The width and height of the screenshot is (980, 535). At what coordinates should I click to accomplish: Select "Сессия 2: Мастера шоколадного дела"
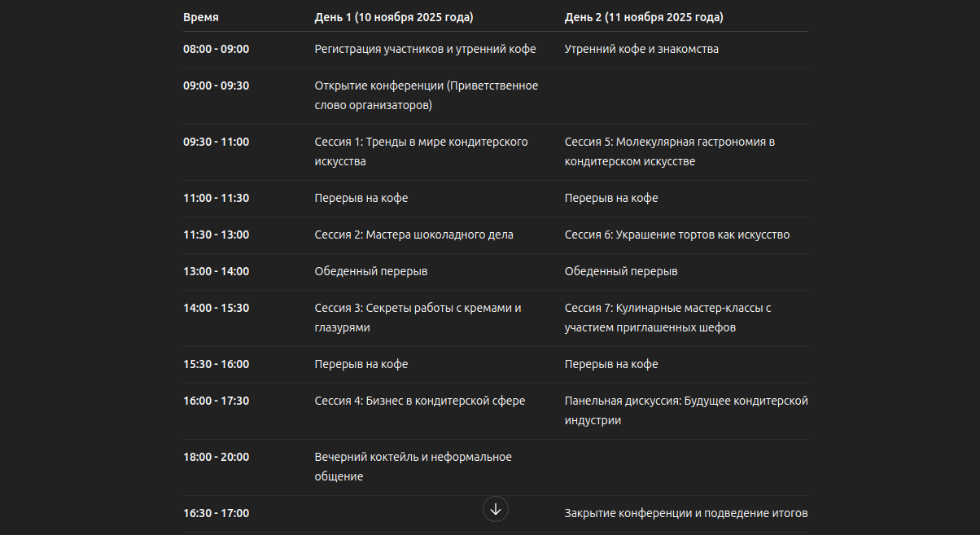tap(413, 235)
